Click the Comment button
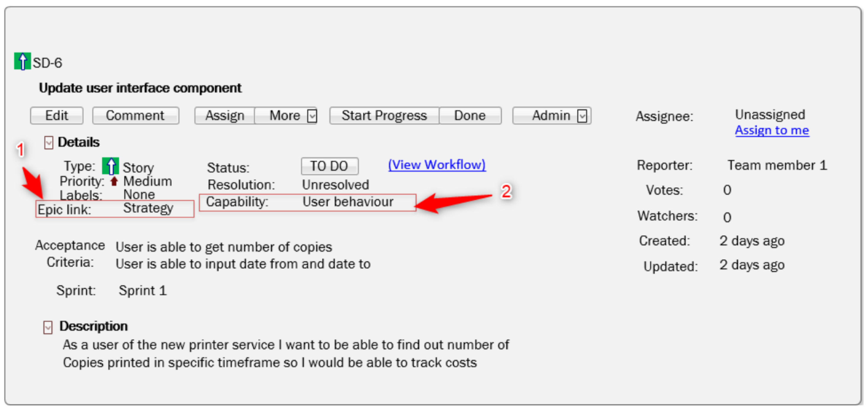 pyautogui.click(x=135, y=116)
